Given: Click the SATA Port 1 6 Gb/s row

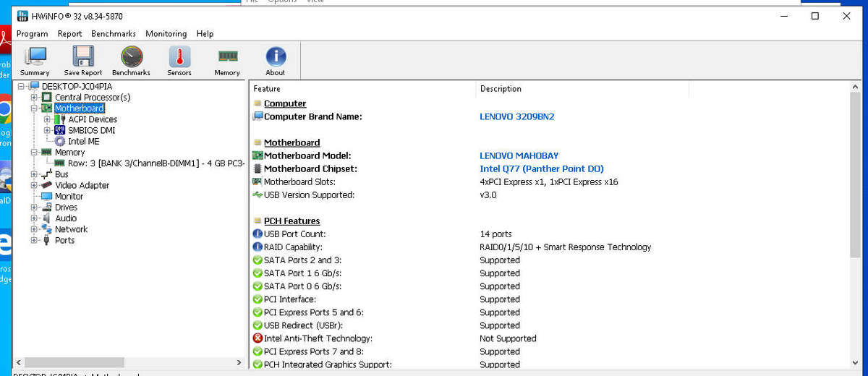Looking at the screenshot, I should click(550, 273).
